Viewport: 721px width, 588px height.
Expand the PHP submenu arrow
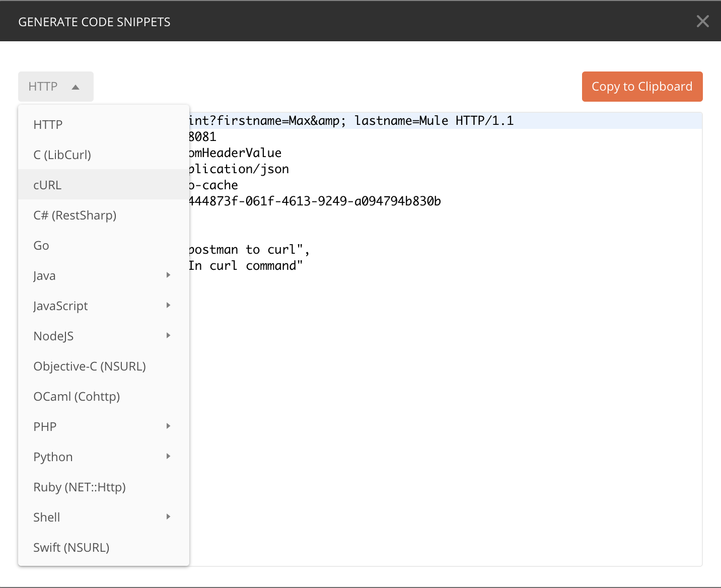[x=168, y=426]
